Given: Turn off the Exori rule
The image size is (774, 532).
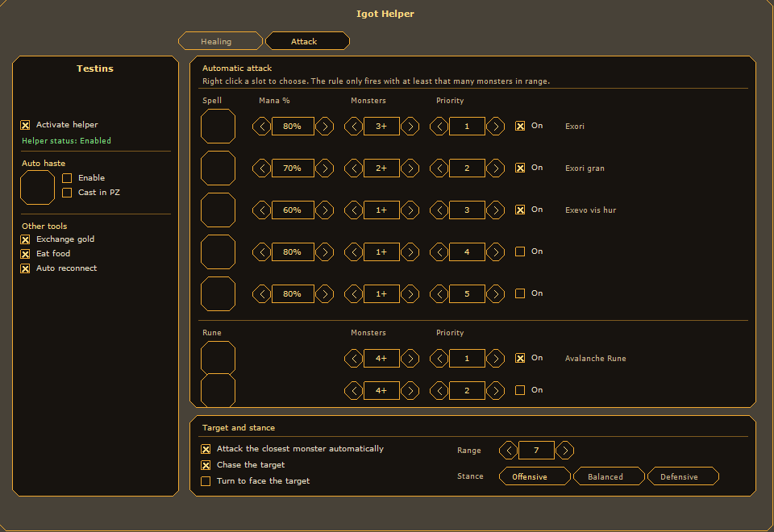Looking at the screenshot, I should point(520,126).
